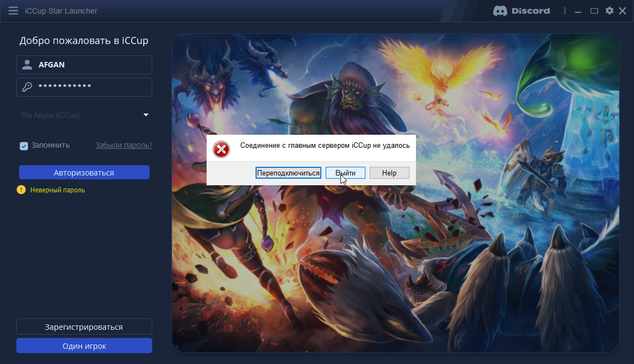Click Help in the error dialog

pos(389,173)
